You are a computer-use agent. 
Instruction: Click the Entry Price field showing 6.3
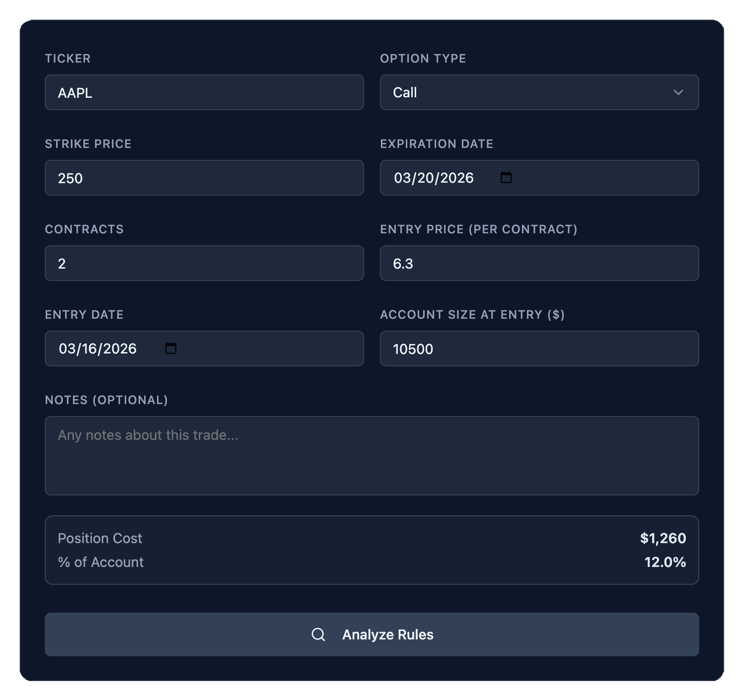(539, 263)
